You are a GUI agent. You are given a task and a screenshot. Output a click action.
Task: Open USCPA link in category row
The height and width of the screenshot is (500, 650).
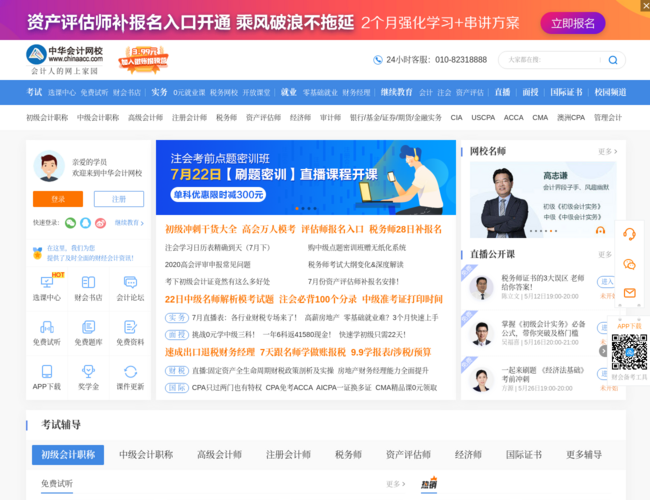click(483, 118)
